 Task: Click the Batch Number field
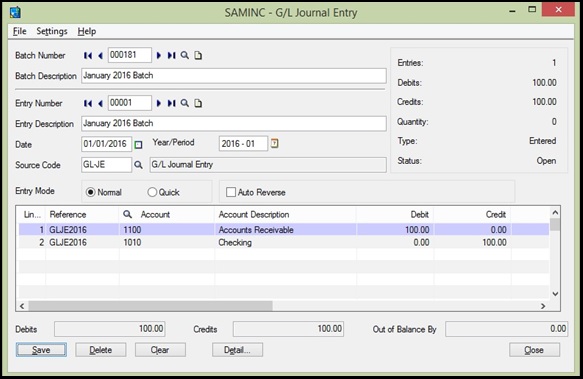[x=130, y=55]
